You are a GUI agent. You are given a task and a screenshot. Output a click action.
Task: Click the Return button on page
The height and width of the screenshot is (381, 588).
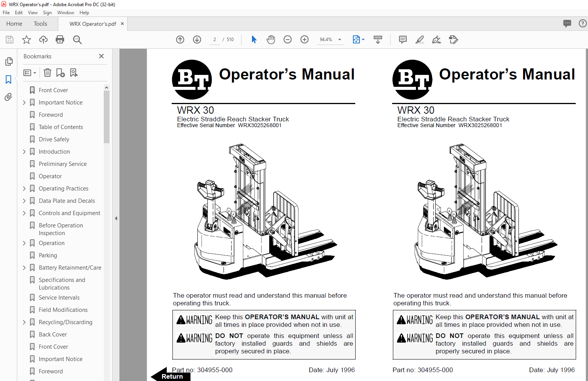[x=171, y=376]
